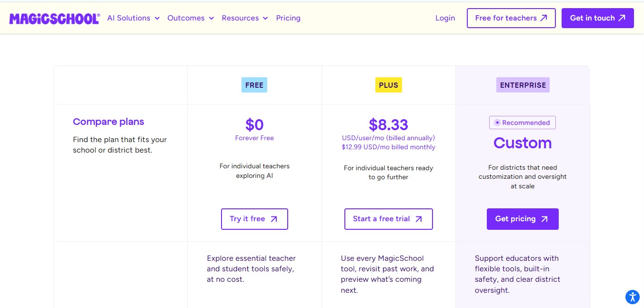Screen dimensions: 644x308
Task: Click the Login link
Action: 445,18
